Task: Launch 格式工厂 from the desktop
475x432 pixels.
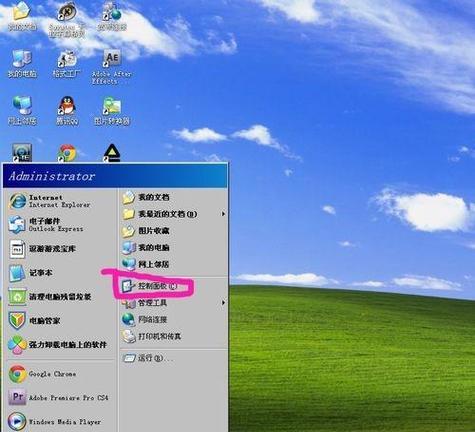Action: click(67, 64)
